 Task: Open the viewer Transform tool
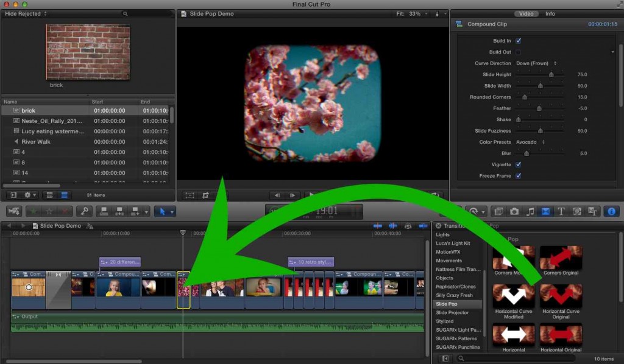(190, 195)
